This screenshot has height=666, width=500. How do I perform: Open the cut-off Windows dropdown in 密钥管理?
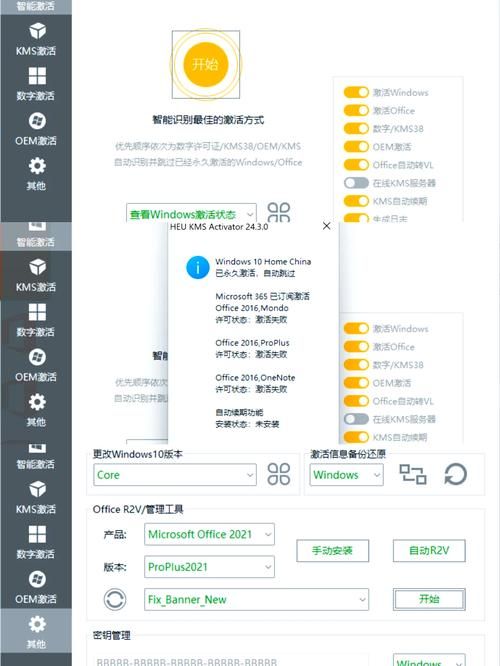(429, 660)
